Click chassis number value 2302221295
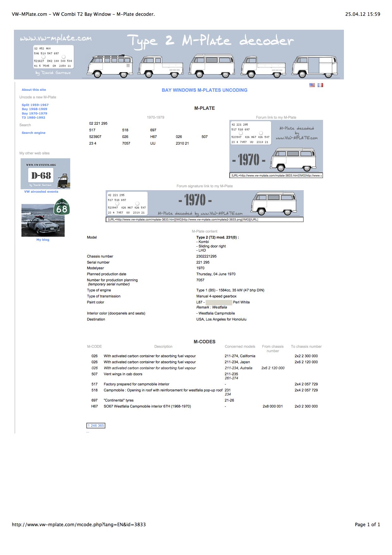This screenshot has height=555, width=392. click(206, 257)
